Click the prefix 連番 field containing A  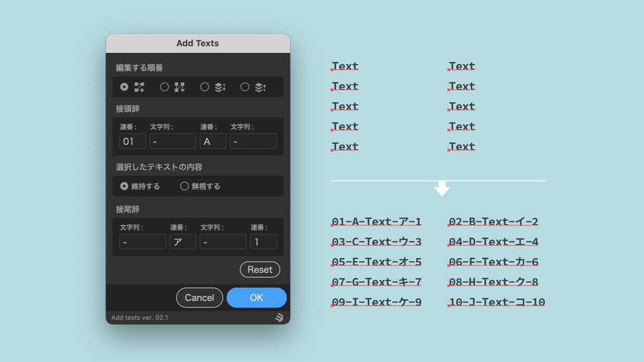[213, 141]
